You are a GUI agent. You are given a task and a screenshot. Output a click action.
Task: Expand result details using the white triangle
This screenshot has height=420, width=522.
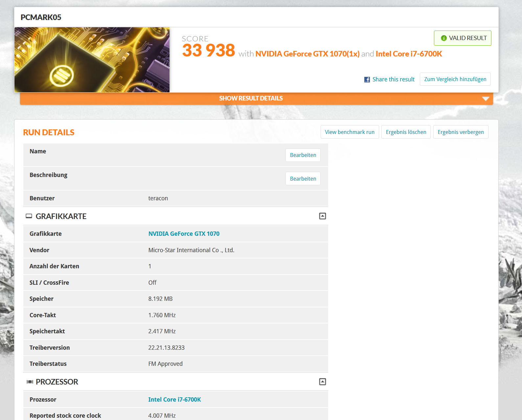(486, 99)
